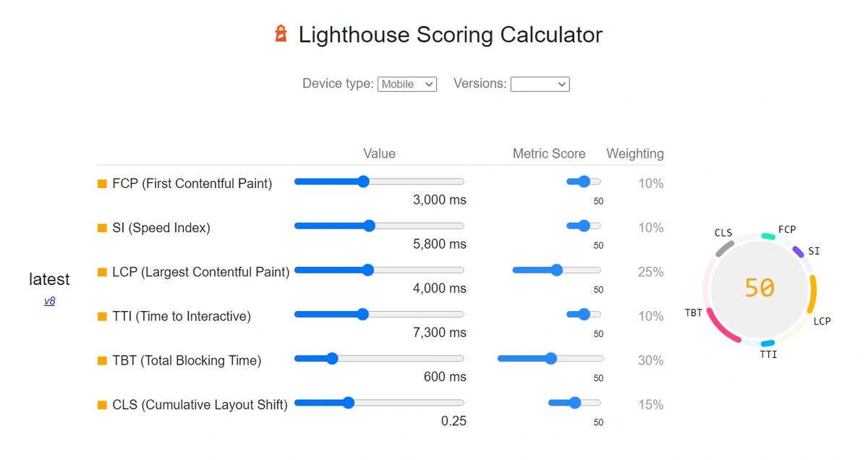Click the orange square next to Cumulative Layout Shift
The width and height of the screenshot is (868, 460).
coord(101,404)
